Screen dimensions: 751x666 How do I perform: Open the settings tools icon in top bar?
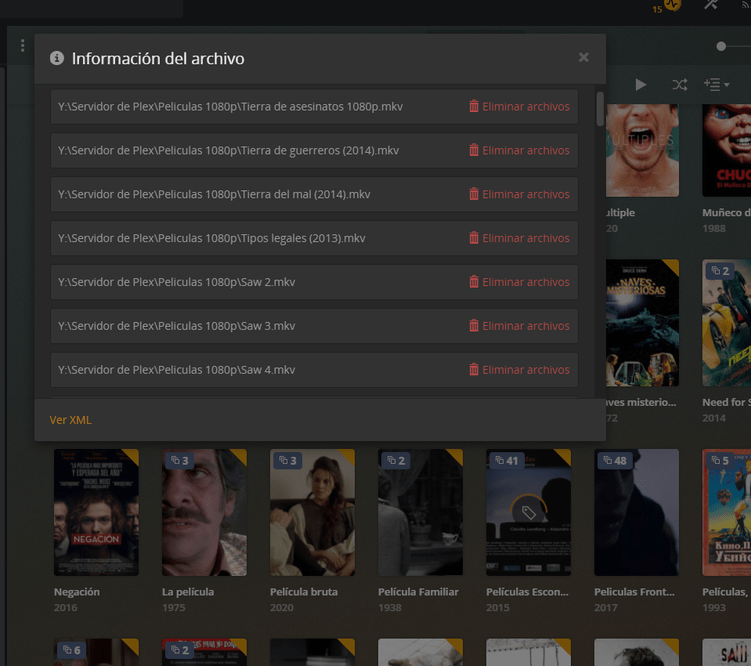(711, 5)
